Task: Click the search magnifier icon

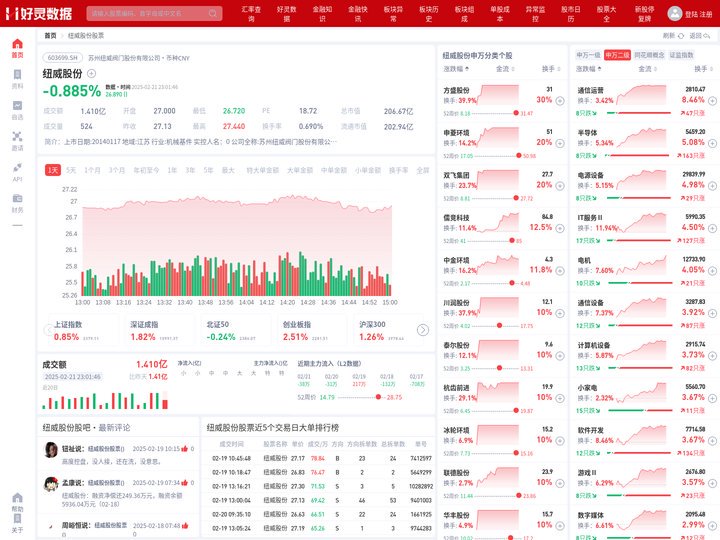Action: click(213, 13)
